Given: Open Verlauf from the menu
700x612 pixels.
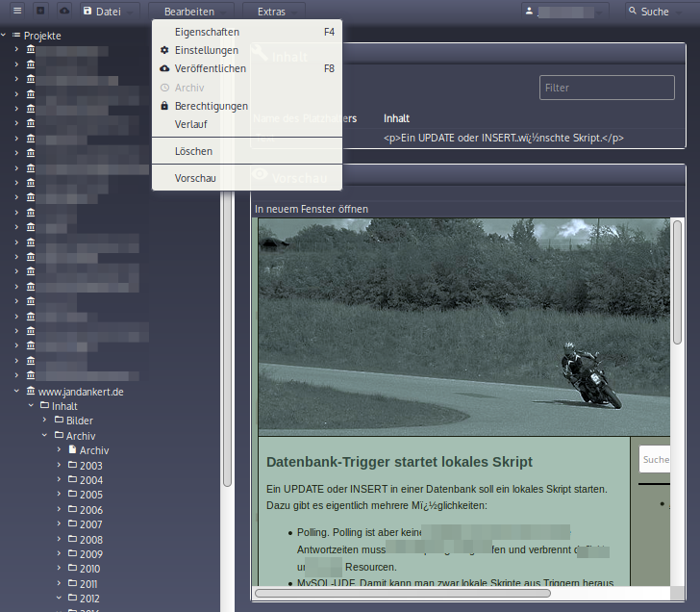Looking at the screenshot, I should [x=247, y=124].
